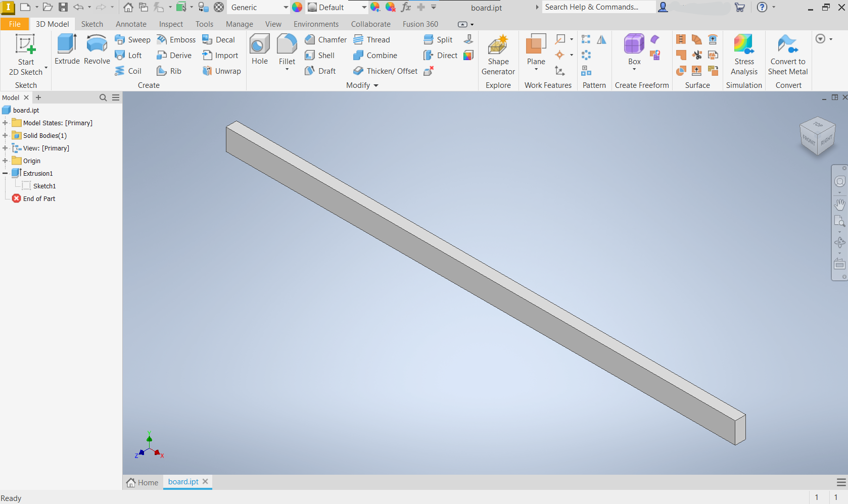Screen dimensions: 848x504
Task: Expand the Origin folder
Action: pos(5,161)
